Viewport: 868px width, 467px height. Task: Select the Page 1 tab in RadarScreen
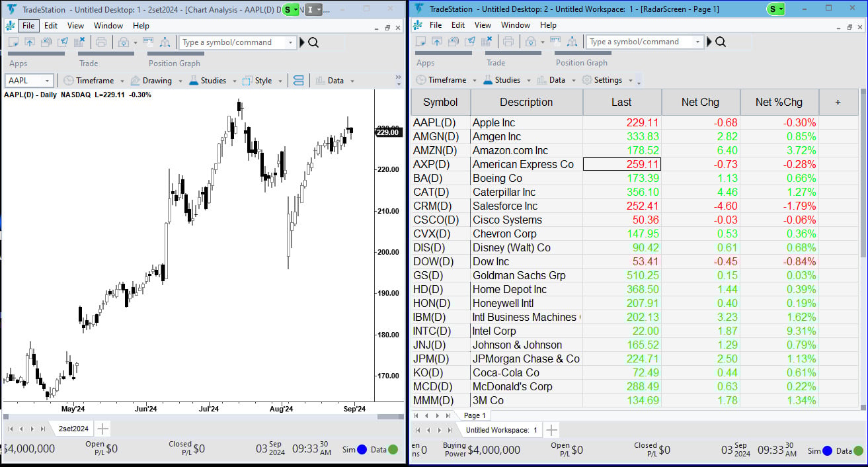[x=475, y=415]
